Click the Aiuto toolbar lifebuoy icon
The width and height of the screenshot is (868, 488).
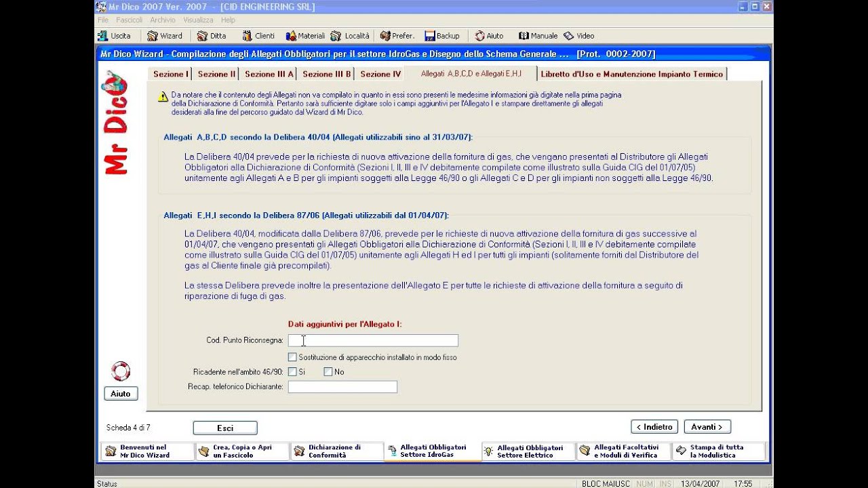[479, 36]
